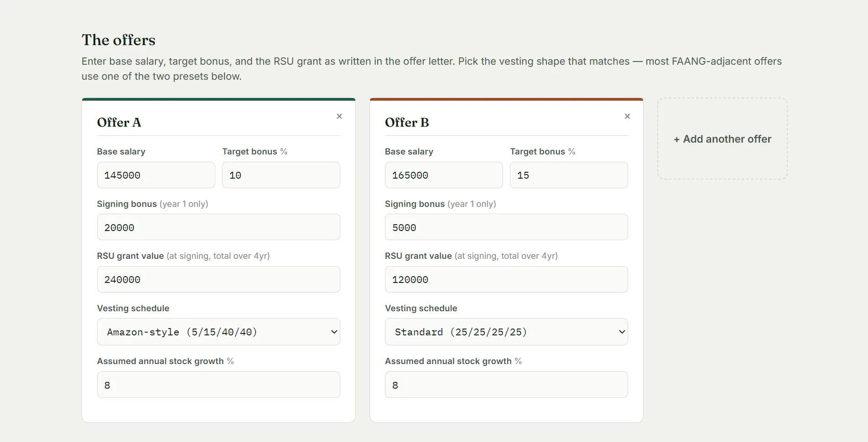The height and width of the screenshot is (442, 868).
Task: Click Offer B 'Assumed annual stock growth' label
Action: click(453, 361)
